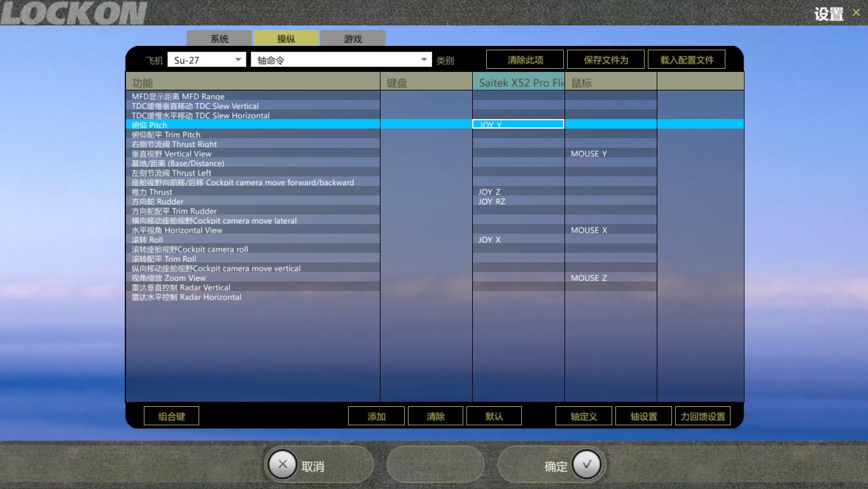Click the 载入配置文件 button

click(x=687, y=59)
